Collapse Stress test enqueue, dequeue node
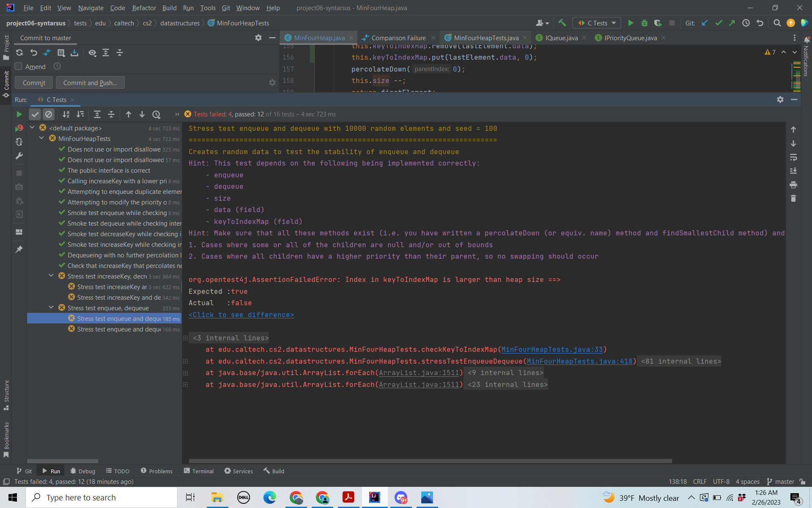This screenshot has width=812, height=508. pyautogui.click(x=51, y=308)
